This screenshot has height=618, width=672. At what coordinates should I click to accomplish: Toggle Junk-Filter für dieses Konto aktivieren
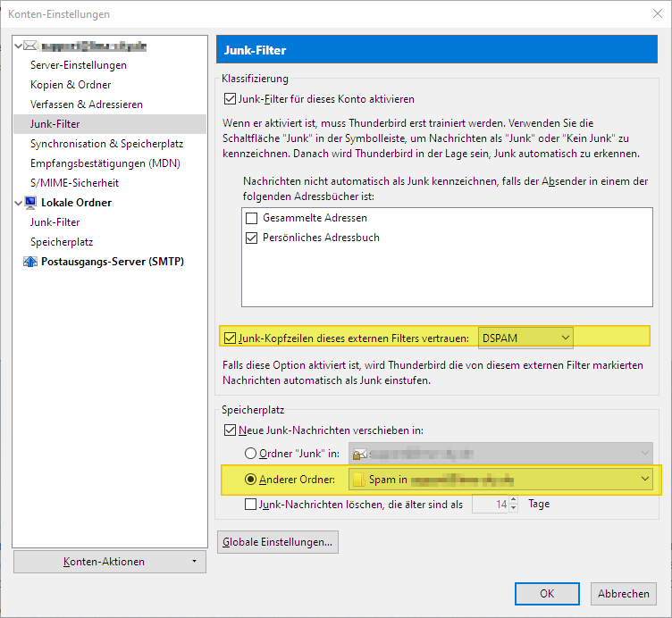point(230,99)
